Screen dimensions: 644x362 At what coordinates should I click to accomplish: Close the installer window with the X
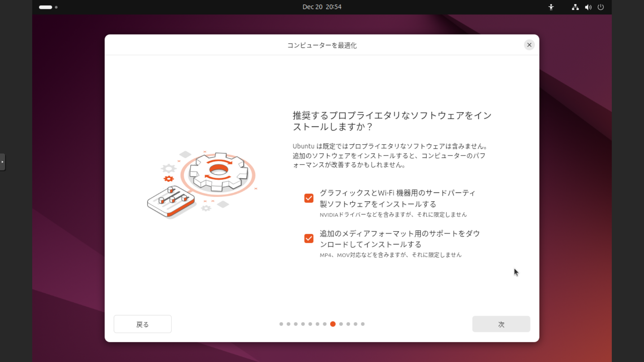tap(529, 45)
